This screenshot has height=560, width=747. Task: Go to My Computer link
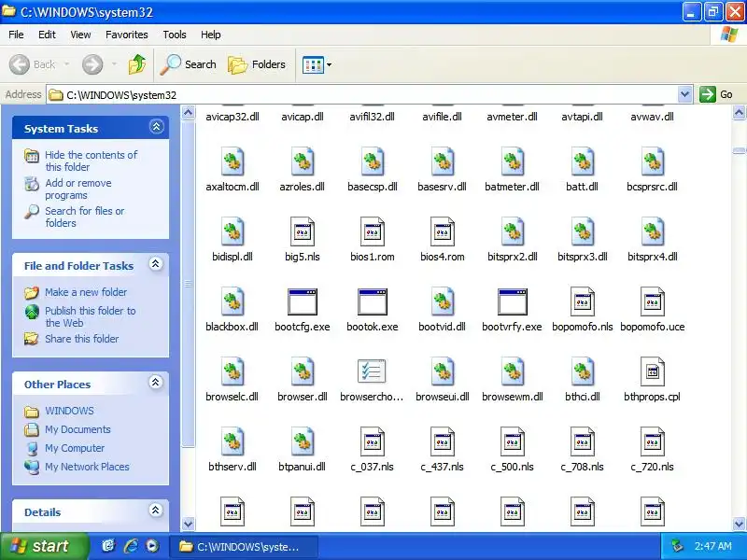75,448
